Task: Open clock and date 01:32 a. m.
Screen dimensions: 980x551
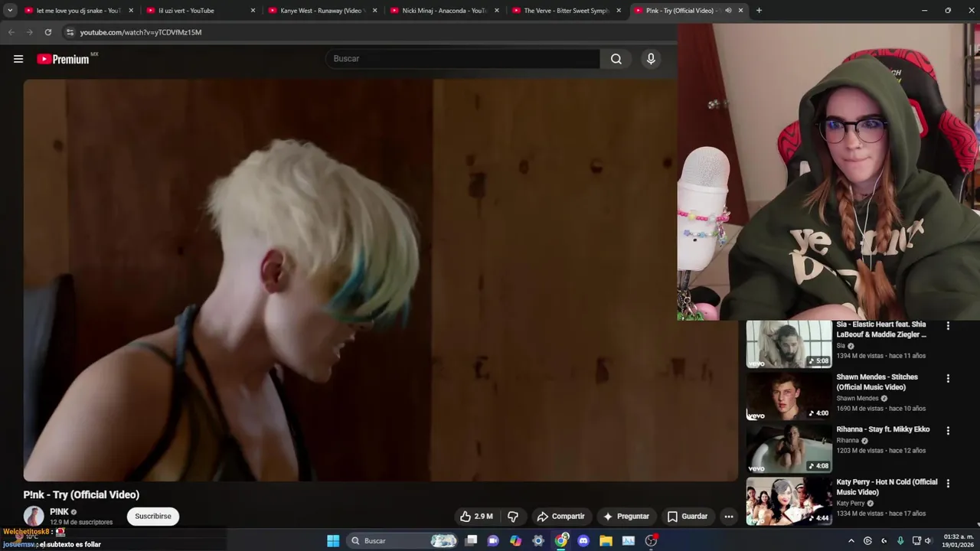Action: tap(958, 541)
